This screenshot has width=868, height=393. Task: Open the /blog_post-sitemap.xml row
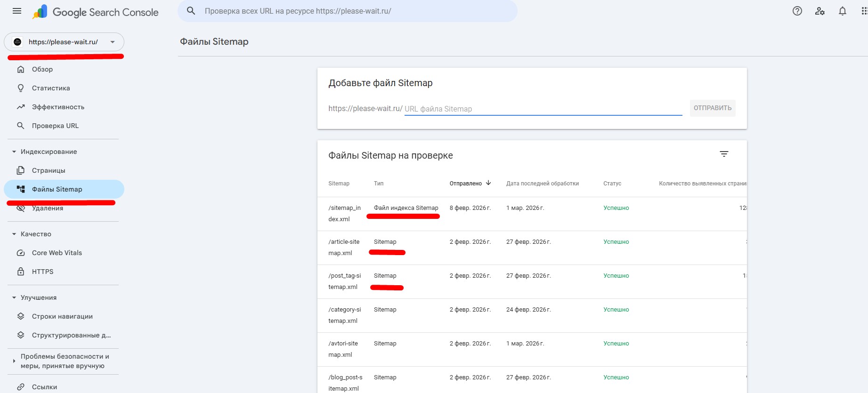click(532, 380)
